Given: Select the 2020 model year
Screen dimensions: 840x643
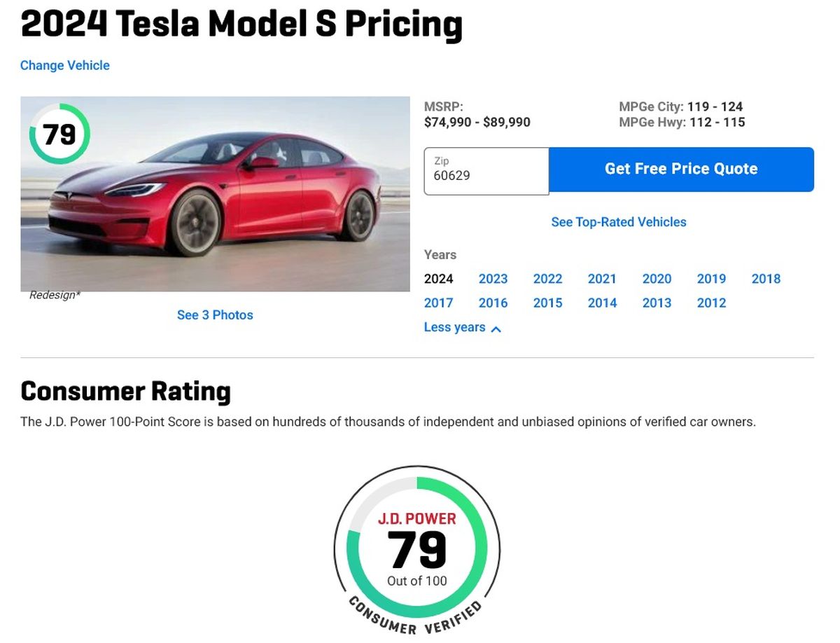Looking at the screenshot, I should tap(657, 279).
